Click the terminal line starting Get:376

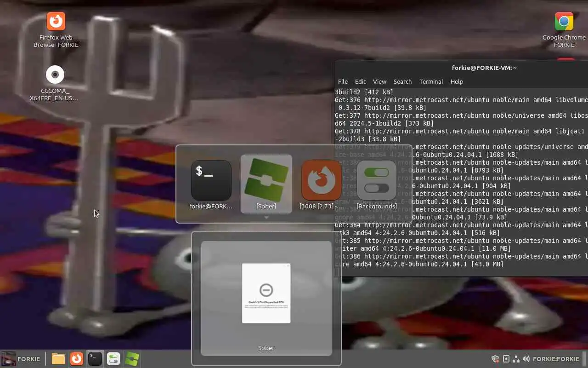point(461,100)
